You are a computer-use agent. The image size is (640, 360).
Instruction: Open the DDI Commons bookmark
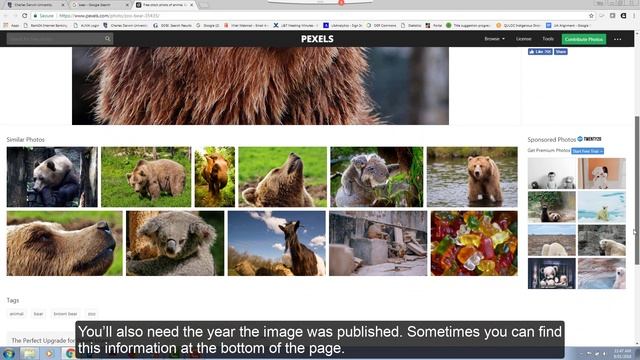[382, 25]
